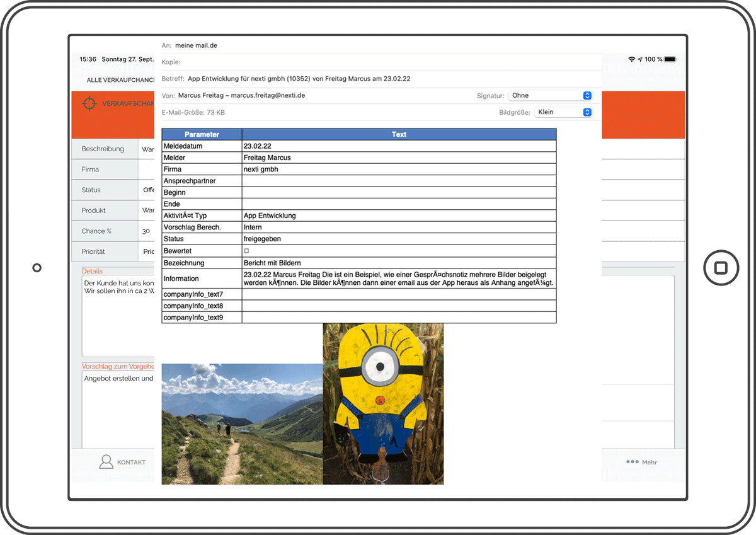Tap the location arrow status icon

pos(640,59)
